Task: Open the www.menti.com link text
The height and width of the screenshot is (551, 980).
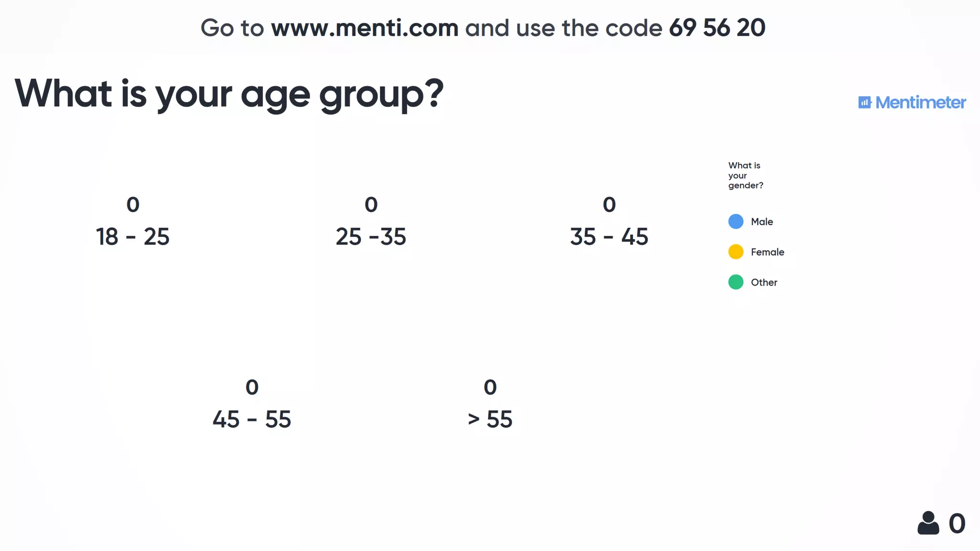Action: (365, 28)
